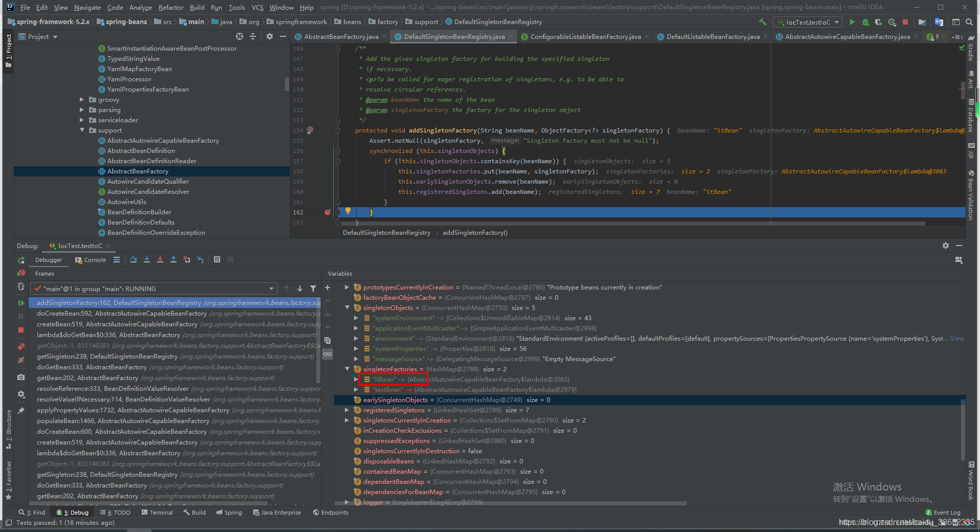This screenshot has height=532, width=980.
Task: Open the Refactor menu
Action: pos(171,7)
